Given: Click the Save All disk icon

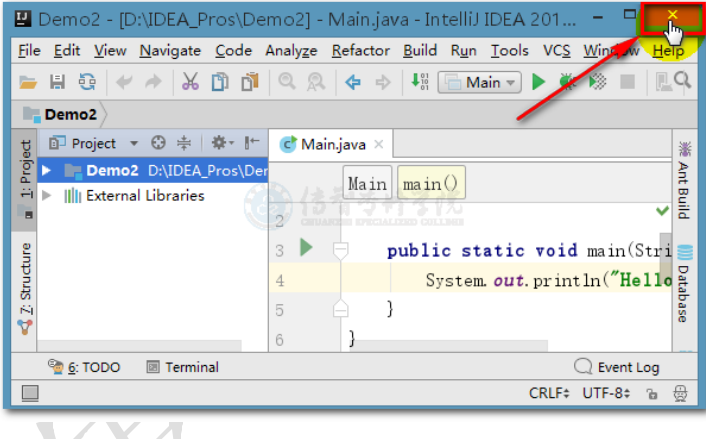Looking at the screenshot, I should coord(57,82).
